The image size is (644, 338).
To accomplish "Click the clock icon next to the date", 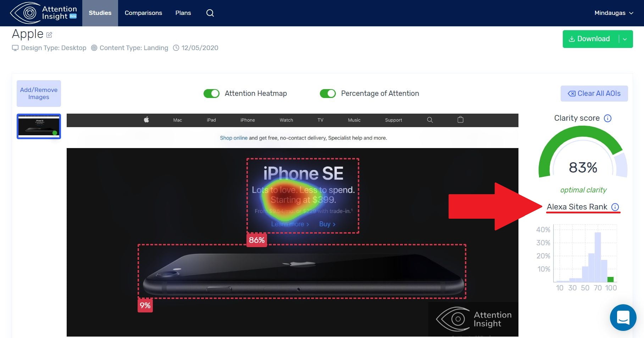I will coord(176,48).
